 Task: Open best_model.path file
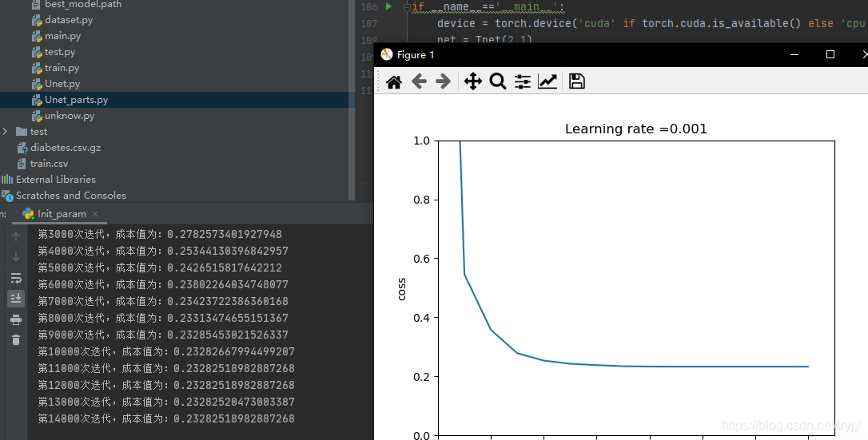pyautogui.click(x=83, y=5)
